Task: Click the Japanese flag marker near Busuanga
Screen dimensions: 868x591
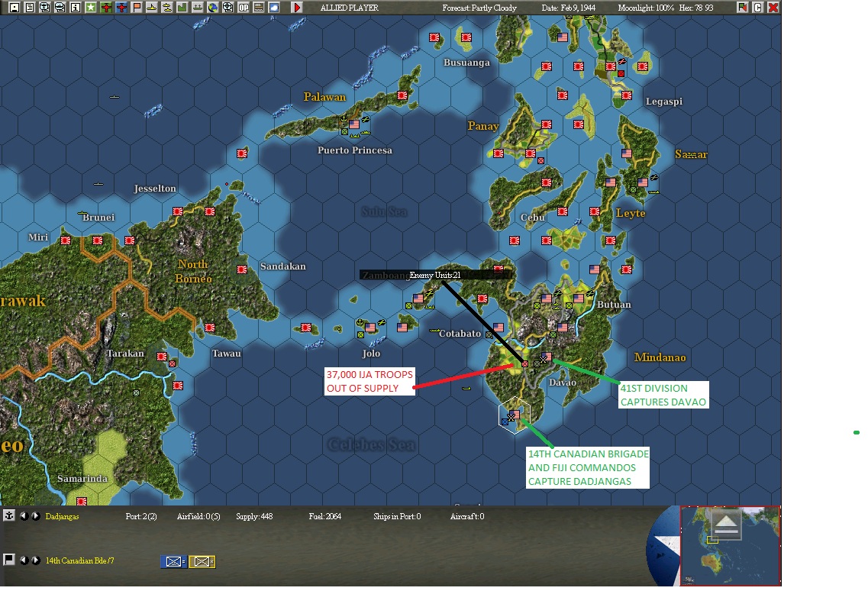Action: 466,37
